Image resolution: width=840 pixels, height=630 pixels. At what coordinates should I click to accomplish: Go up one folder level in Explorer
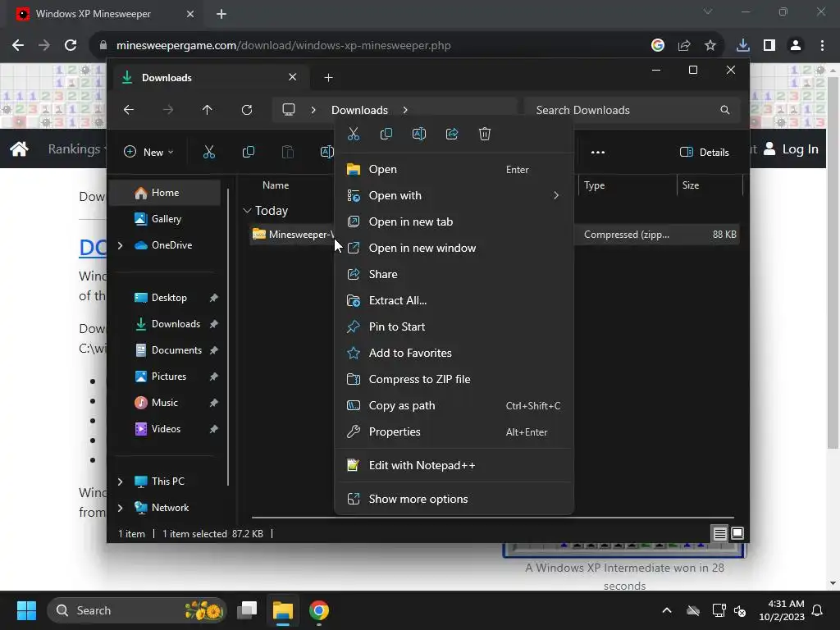coord(208,110)
